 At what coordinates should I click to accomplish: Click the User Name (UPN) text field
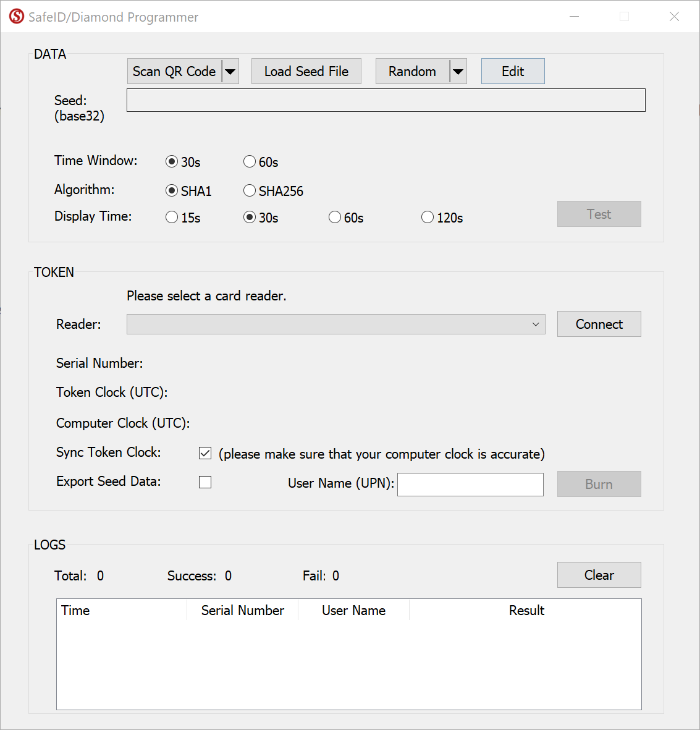coord(470,485)
